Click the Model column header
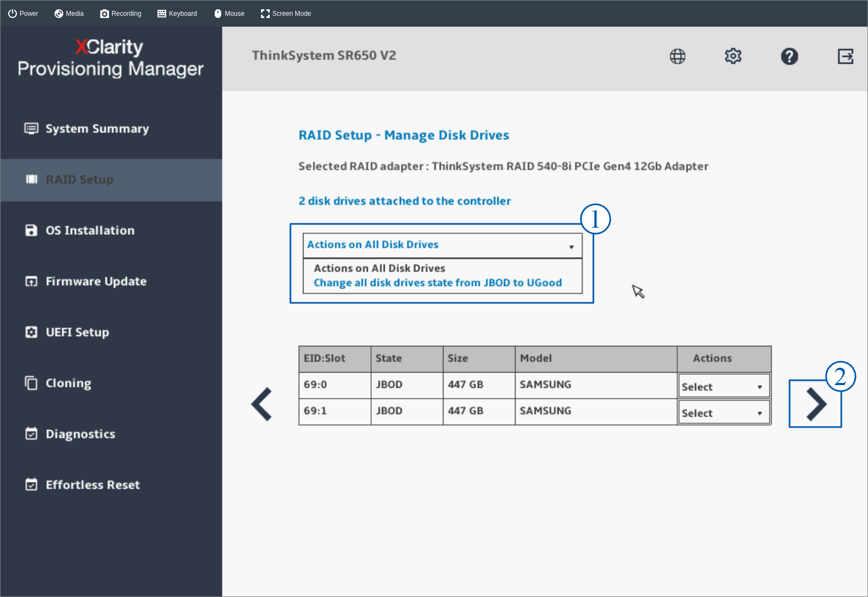 [596, 359]
